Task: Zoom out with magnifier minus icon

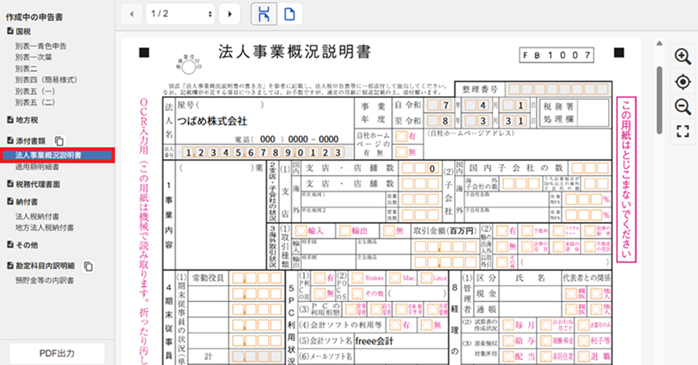Action: [682, 107]
